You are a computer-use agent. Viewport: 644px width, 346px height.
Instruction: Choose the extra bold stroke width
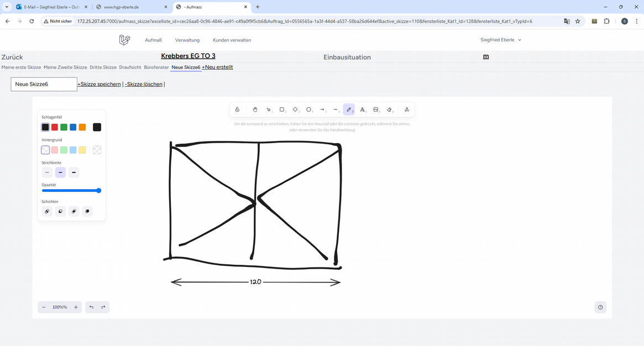click(74, 172)
